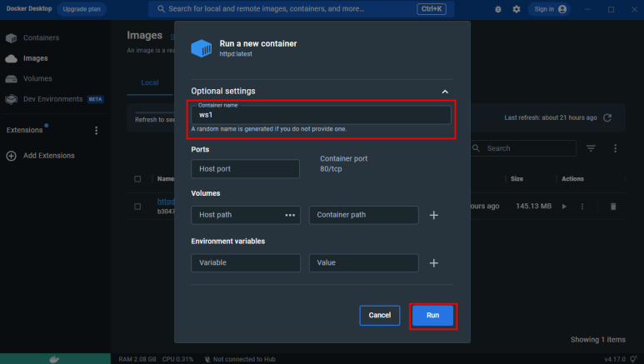The width and height of the screenshot is (644, 364).
Task: Click the Add Extensions plus icon
Action: point(11,156)
